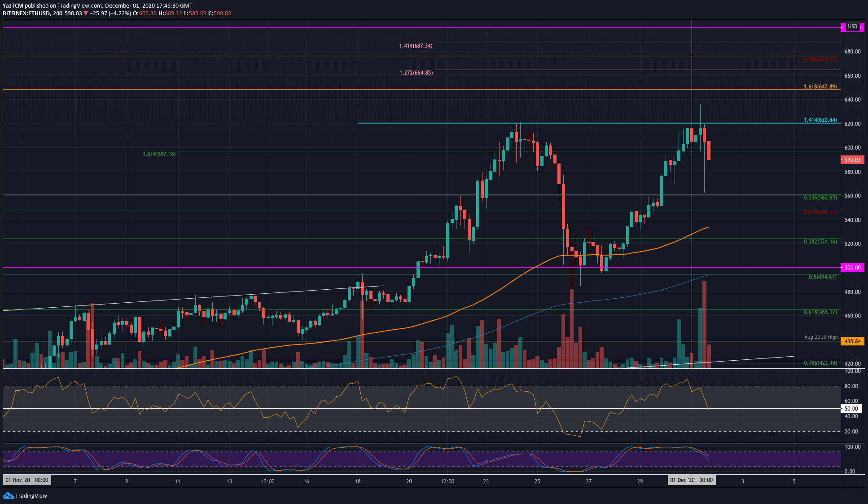Image resolution: width=868 pixels, height=504 pixels.
Task: Click the 0.618(465.17) retracement label
Action: coord(820,312)
